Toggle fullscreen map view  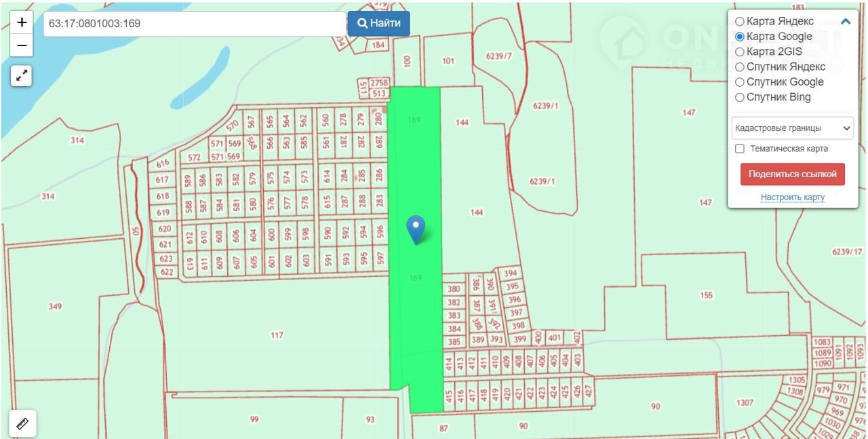[x=22, y=75]
